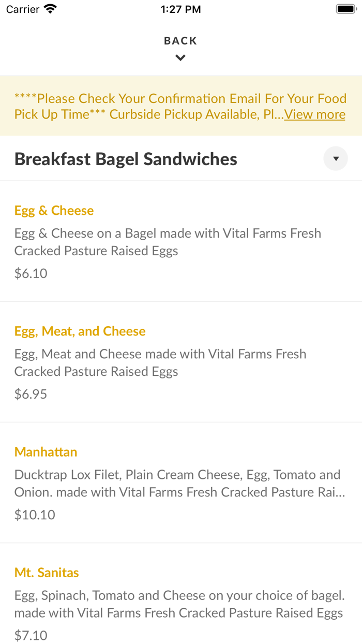
Task: Tap the Egg & Cheese price $6.10
Action: [x=31, y=273]
